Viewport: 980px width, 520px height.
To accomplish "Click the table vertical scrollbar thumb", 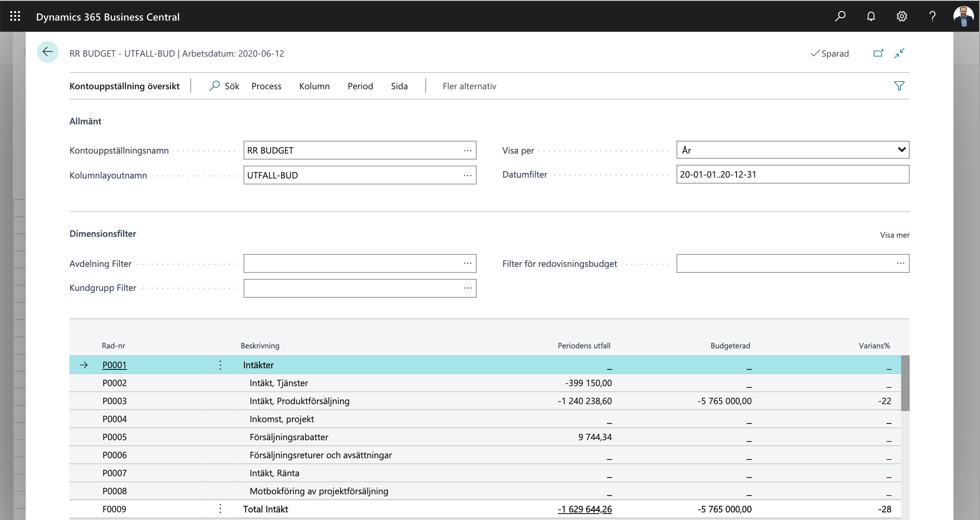I will coord(905,383).
